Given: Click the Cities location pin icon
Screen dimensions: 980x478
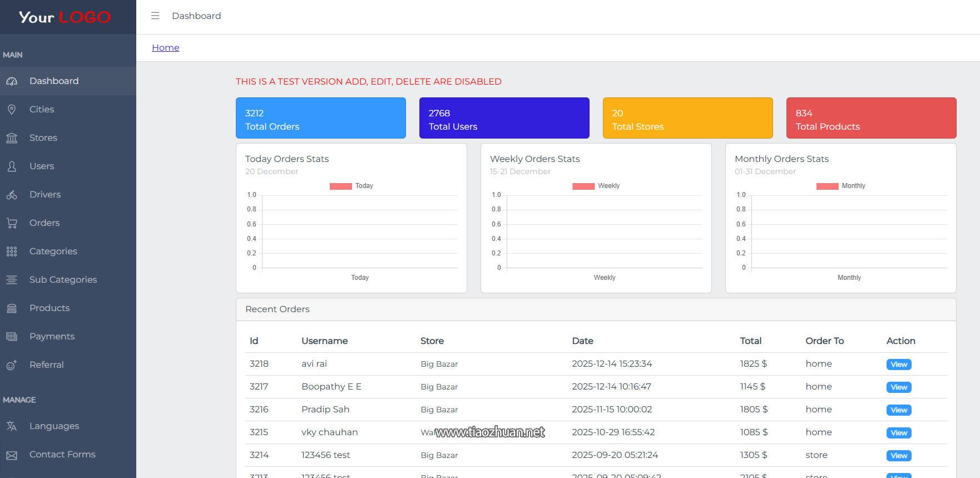Looking at the screenshot, I should (12, 110).
